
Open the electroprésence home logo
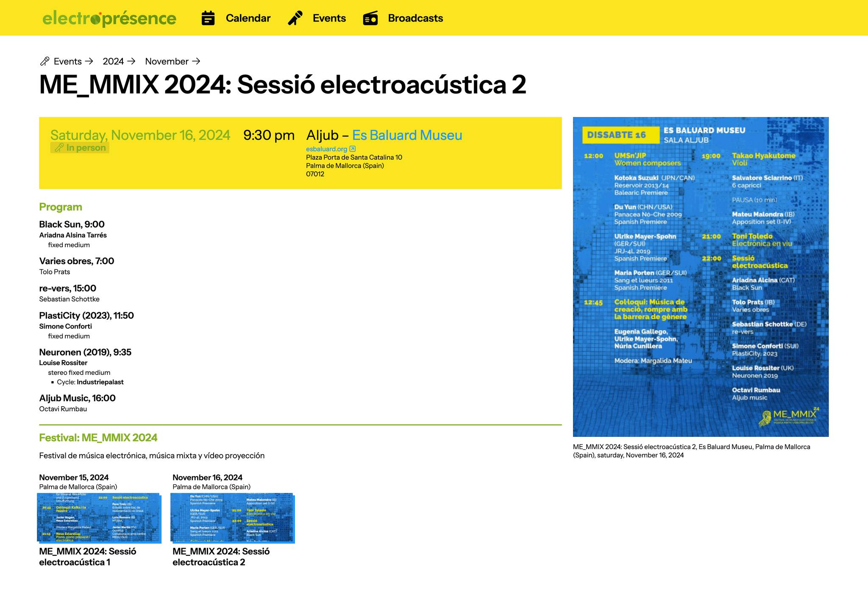click(x=109, y=18)
